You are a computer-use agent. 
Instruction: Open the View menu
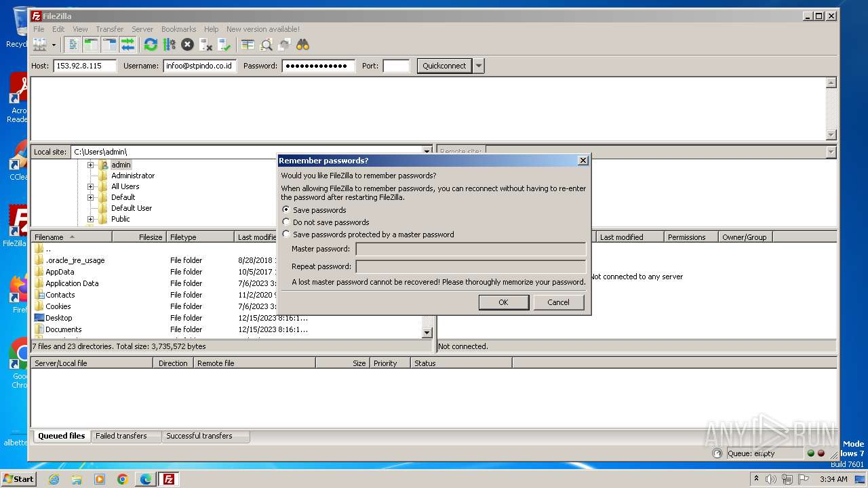click(x=80, y=29)
